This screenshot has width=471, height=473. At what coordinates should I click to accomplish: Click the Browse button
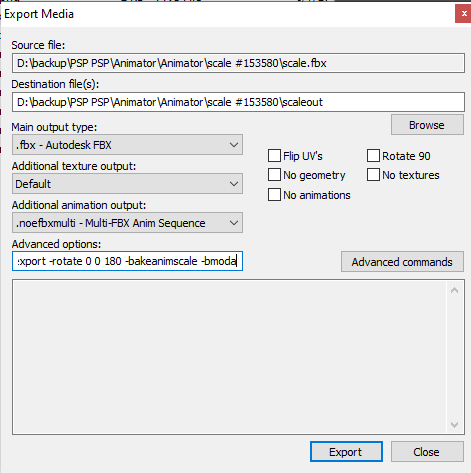pyautogui.click(x=427, y=125)
